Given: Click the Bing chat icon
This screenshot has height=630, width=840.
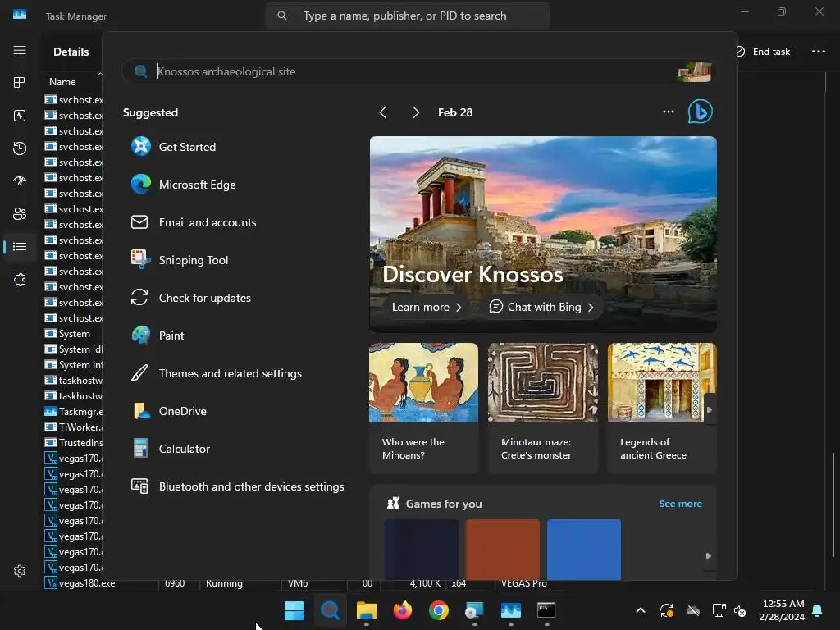Looking at the screenshot, I should (700, 112).
